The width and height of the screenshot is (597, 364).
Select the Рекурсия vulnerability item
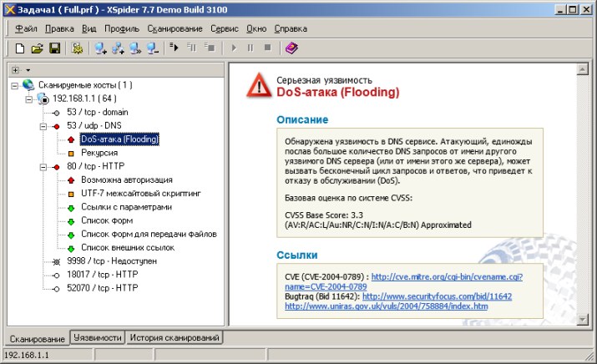(x=99, y=153)
